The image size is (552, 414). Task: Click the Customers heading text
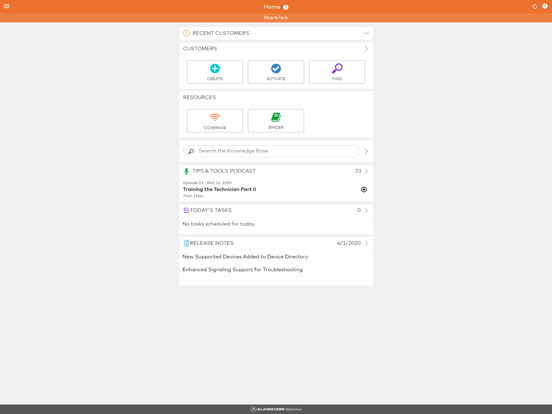[200, 49]
